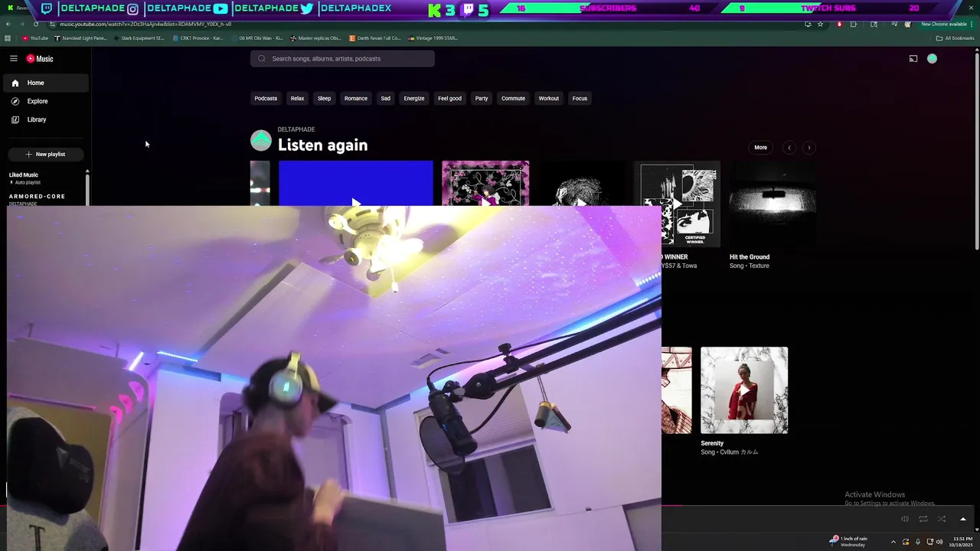Select the Romance mood chip
The width and height of the screenshot is (980, 551).
click(x=356, y=98)
